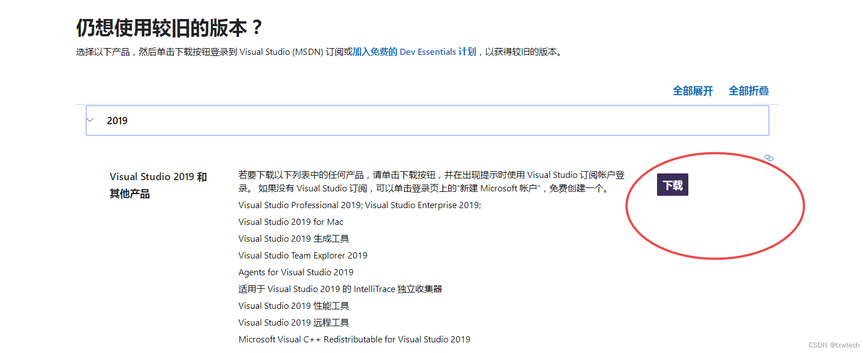Screen dimensions: 868x353
Task: Click the permalink chain icon above the circle
Action: pyautogui.click(x=769, y=158)
